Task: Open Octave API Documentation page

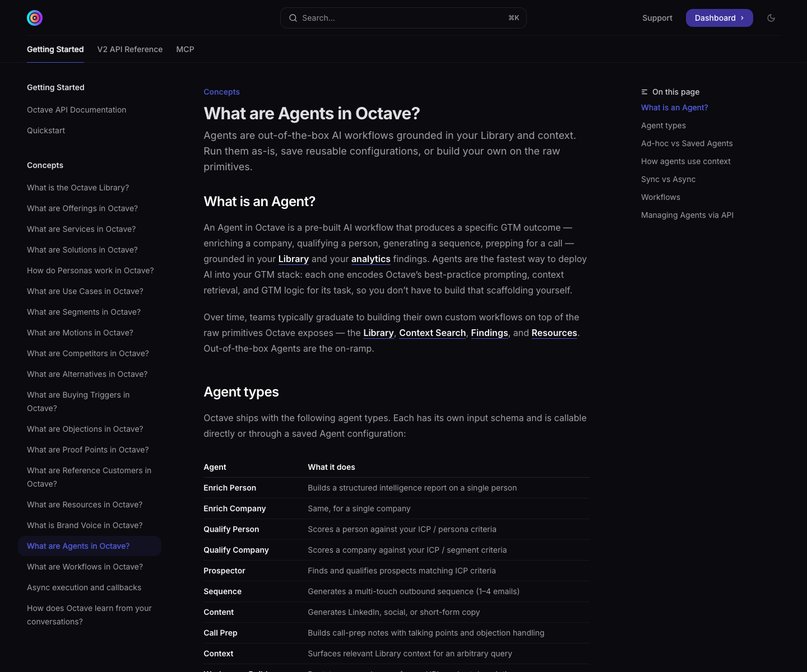Action: (77, 110)
